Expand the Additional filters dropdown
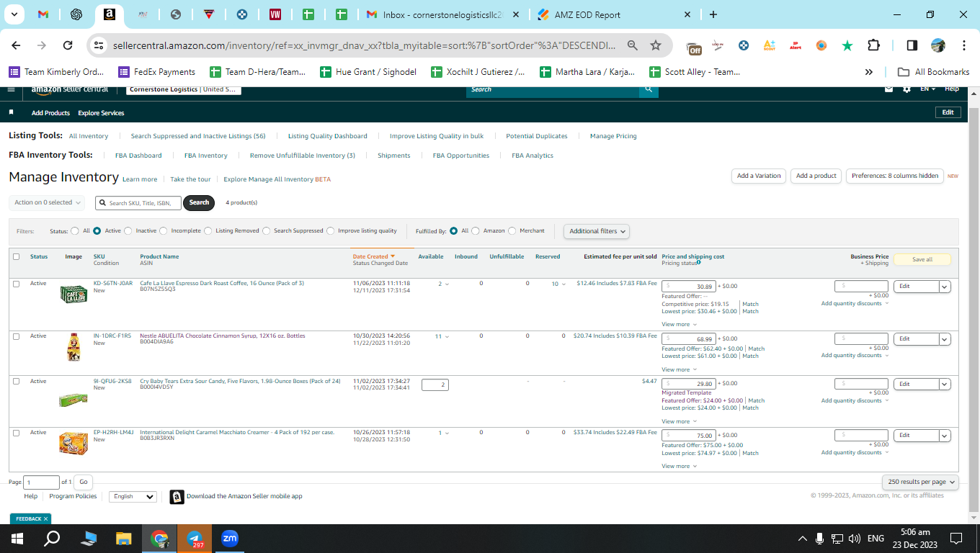The width and height of the screenshot is (980, 553). (597, 231)
